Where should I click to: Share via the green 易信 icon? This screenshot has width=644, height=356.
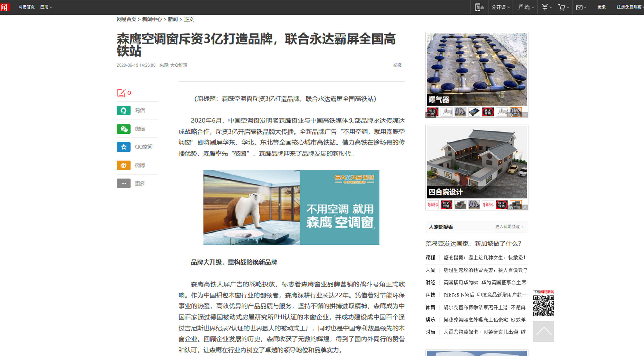pos(124,111)
